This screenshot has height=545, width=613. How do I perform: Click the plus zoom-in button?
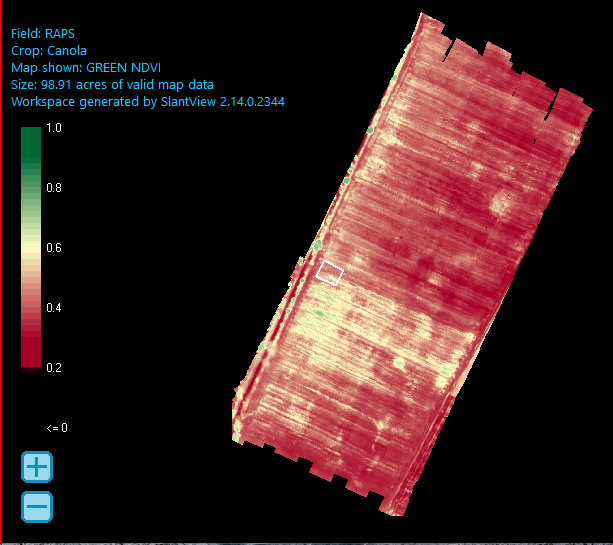[37, 467]
